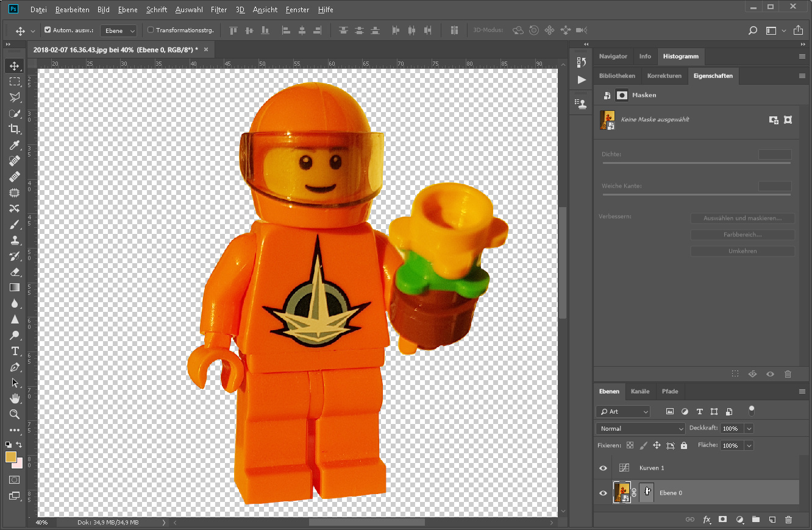The width and height of the screenshot is (812, 530).
Task: Open the Filter menu
Action: 218,10
